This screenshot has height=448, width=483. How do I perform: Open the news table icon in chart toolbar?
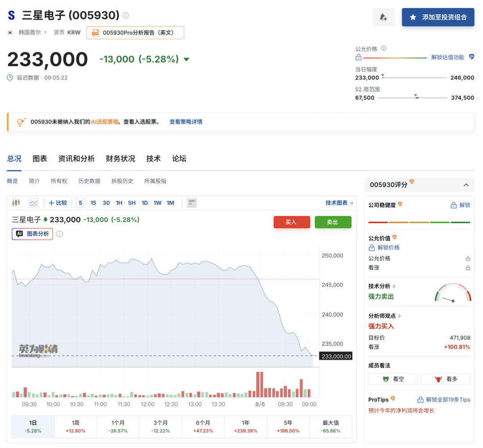pos(192,203)
